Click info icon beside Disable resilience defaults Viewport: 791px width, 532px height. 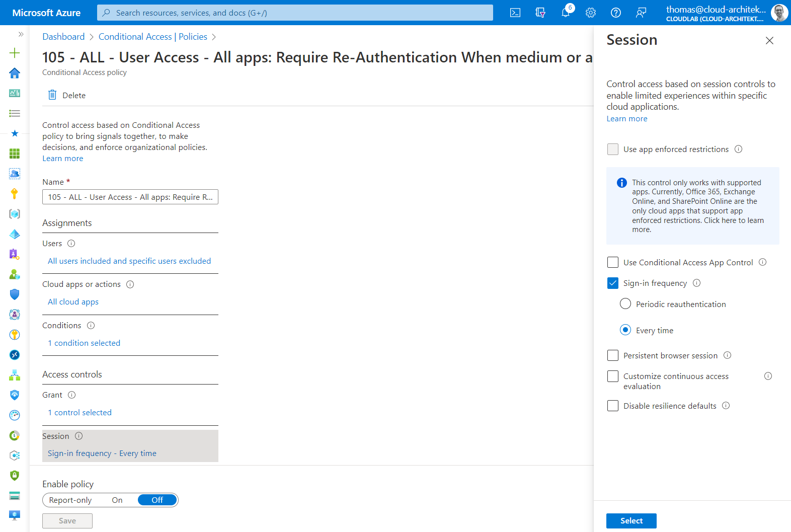(x=726, y=406)
